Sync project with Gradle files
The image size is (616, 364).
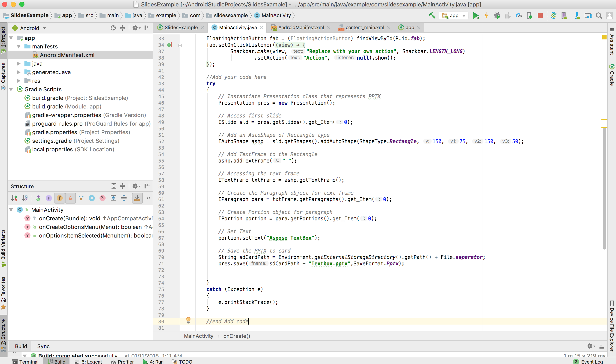[x=553, y=15]
